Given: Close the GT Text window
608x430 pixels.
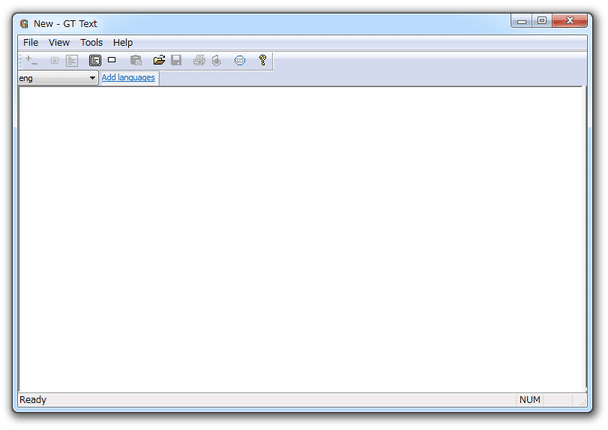Looking at the screenshot, I should [x=570, y=21].
